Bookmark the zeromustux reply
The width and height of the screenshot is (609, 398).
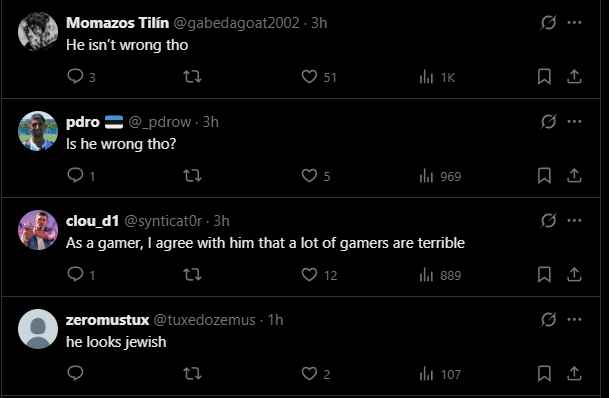pos(544,374)
